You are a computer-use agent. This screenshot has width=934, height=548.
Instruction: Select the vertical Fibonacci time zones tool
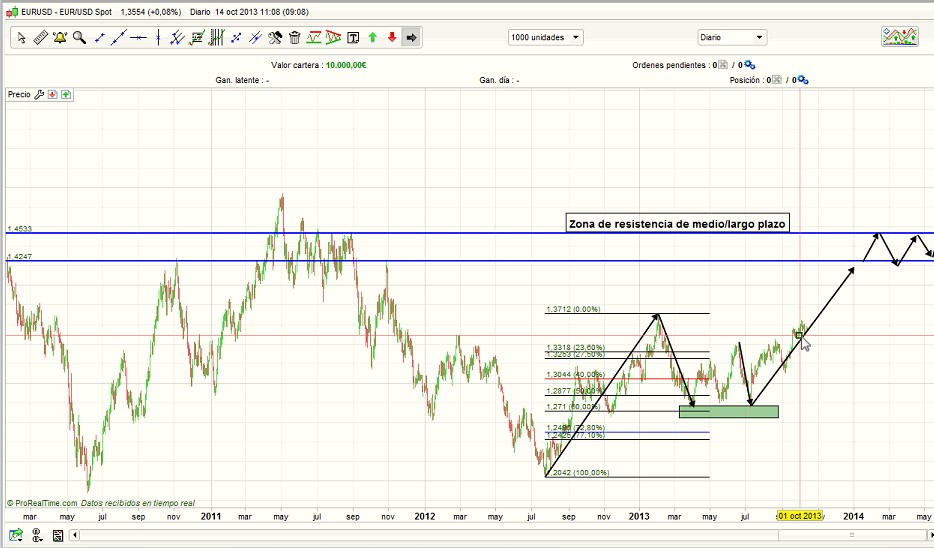pos(216,38)
